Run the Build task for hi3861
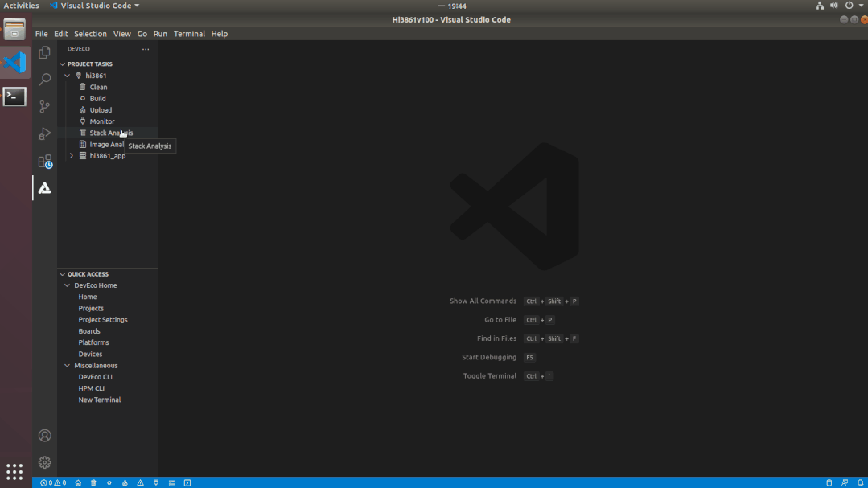 (x=97, y=99)
